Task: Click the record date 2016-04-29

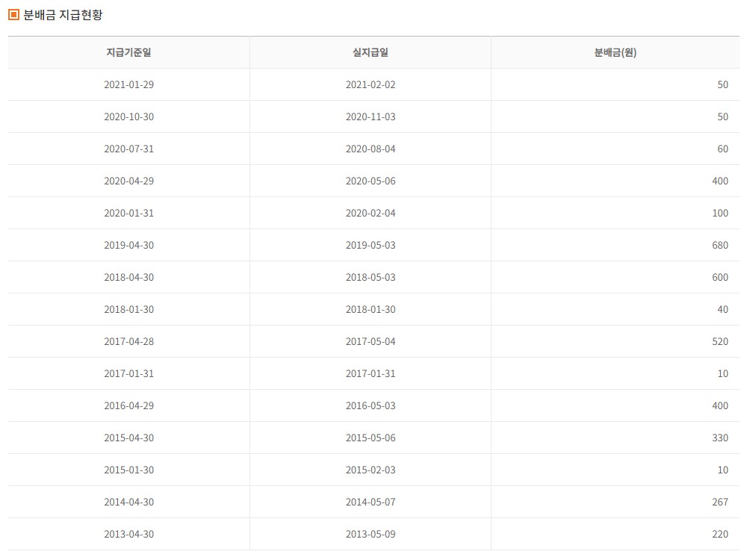Action: coord(128,405)
